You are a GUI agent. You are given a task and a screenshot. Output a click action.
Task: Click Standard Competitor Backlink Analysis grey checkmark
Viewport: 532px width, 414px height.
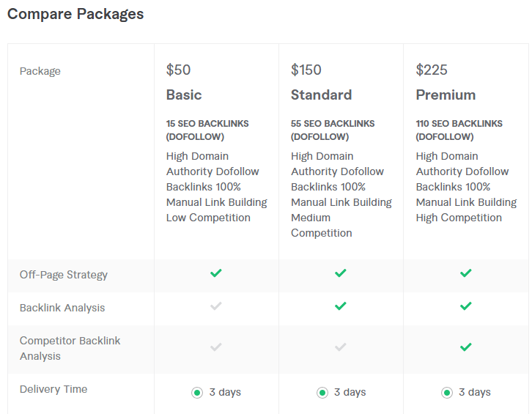pyautogui.click(x=341, y=347)
